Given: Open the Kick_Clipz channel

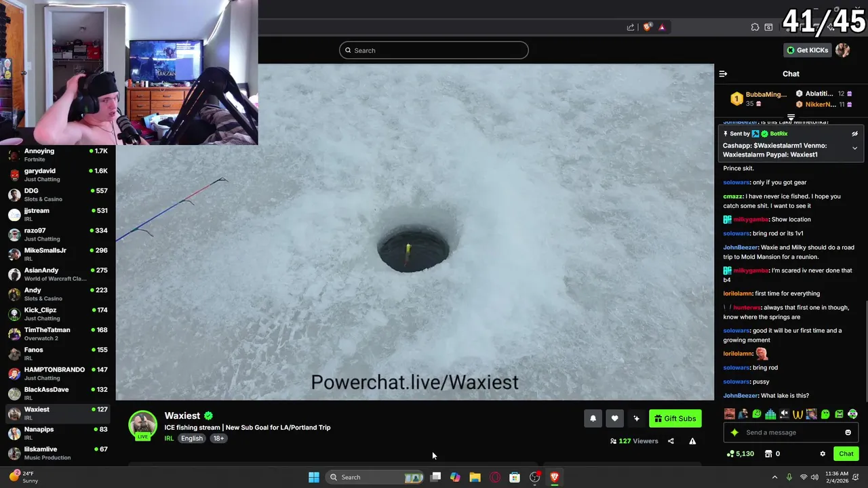Looking at the screenshot, I should click(58, 314).
